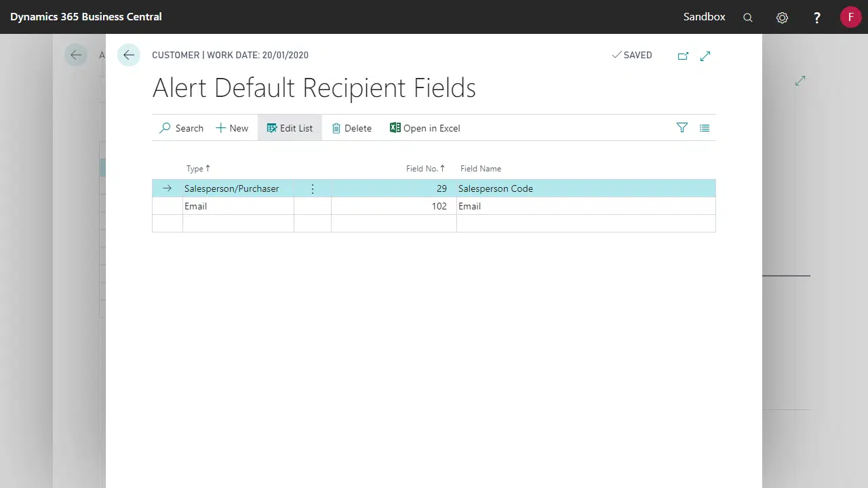The width and height of the screenshot is (868, 488).
Task: Delete the selected row
Action: [x=351, y=128]
